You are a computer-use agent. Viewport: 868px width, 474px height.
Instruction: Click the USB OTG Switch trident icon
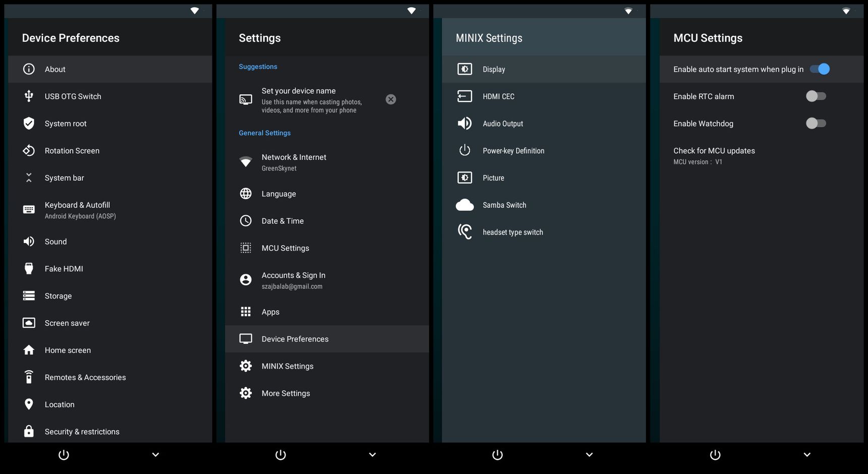click(29, 96)
